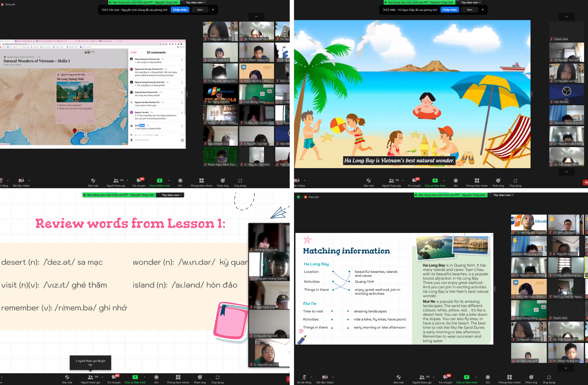The width and height of the screenshot is (588, 385).
Task: Expand share-screen caret in beach cartoon window
Action: [x=444, y=180]
